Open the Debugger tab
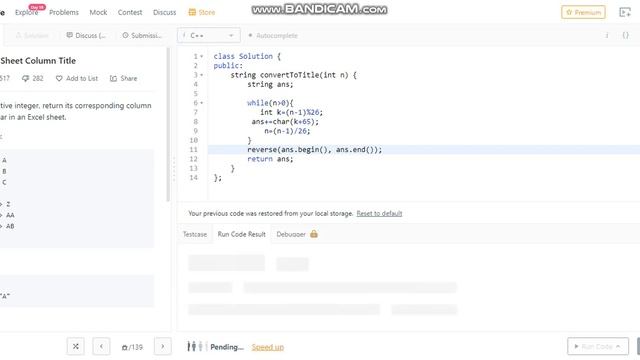This screenshot has width=640, height=360. click(297, 234)
